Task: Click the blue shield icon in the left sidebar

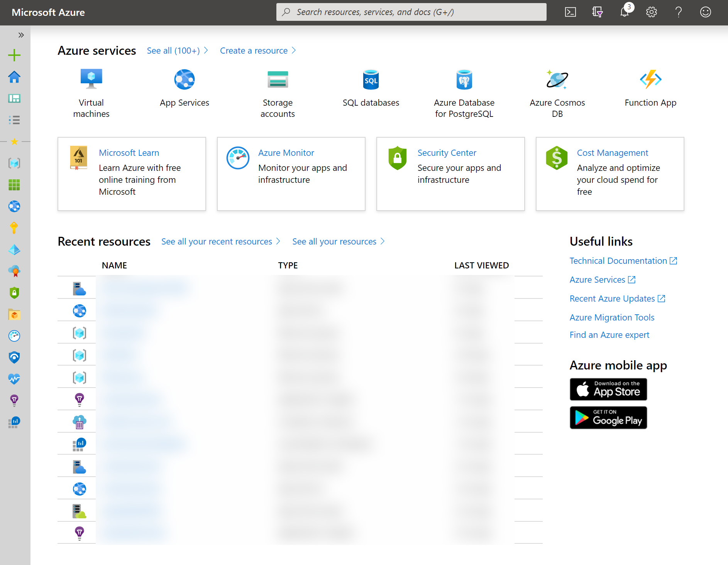Action: [14, 358]
